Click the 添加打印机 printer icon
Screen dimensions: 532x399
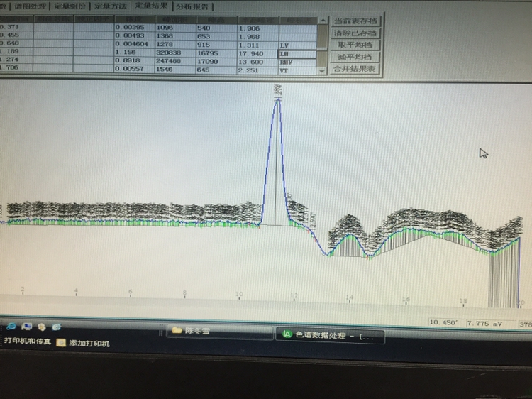click(61, 343)
